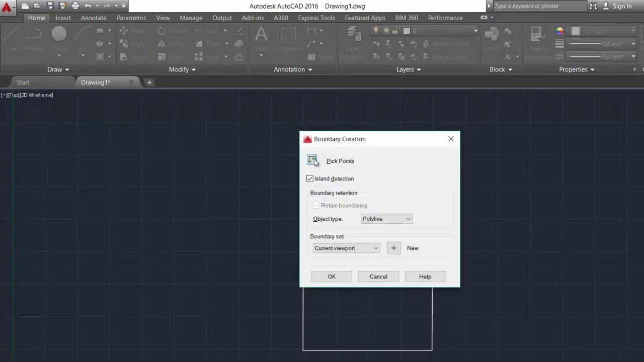Click the Pick Points icon button
Viewport: 644px width, 362px height.
312,160
